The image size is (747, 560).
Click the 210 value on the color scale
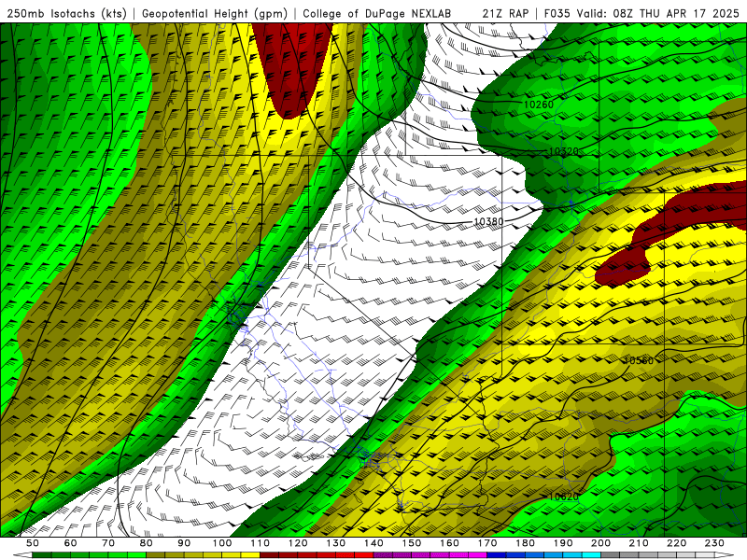pyautogui.click(x=639, y=543)
